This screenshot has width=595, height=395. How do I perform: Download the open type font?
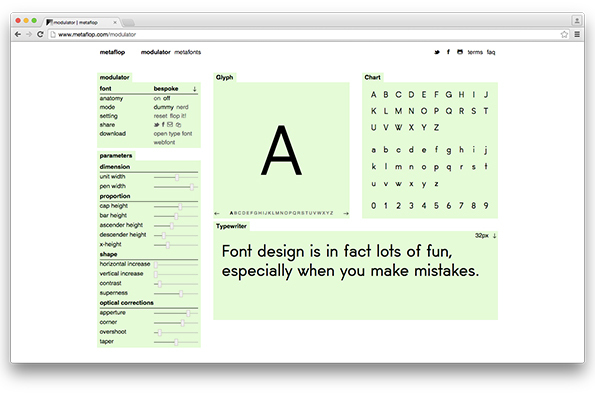(x=173, y=134)
